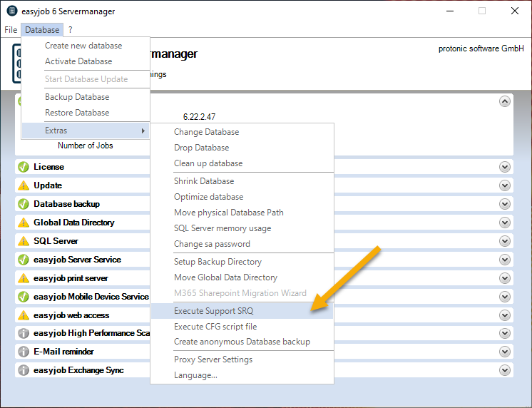Click the warning icon beside Update

point(23,185)
